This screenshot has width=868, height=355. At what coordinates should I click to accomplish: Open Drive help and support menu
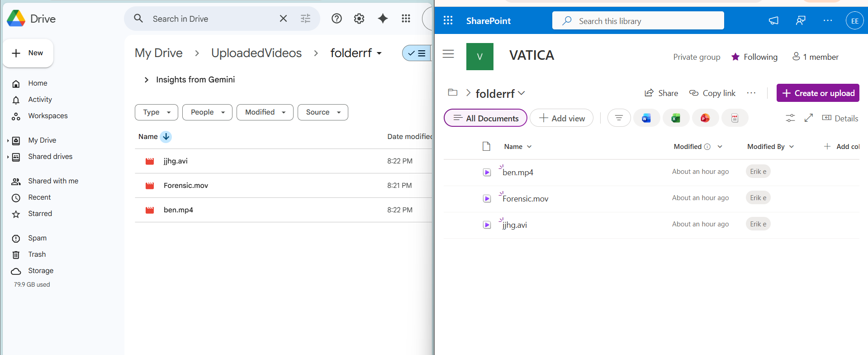click(x=337, y=19)
